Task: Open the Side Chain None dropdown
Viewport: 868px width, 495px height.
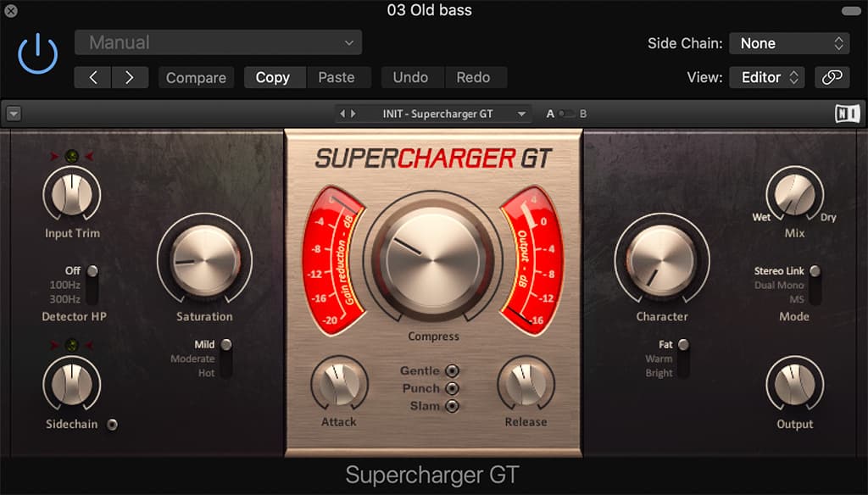Action: tap(789, 43)
